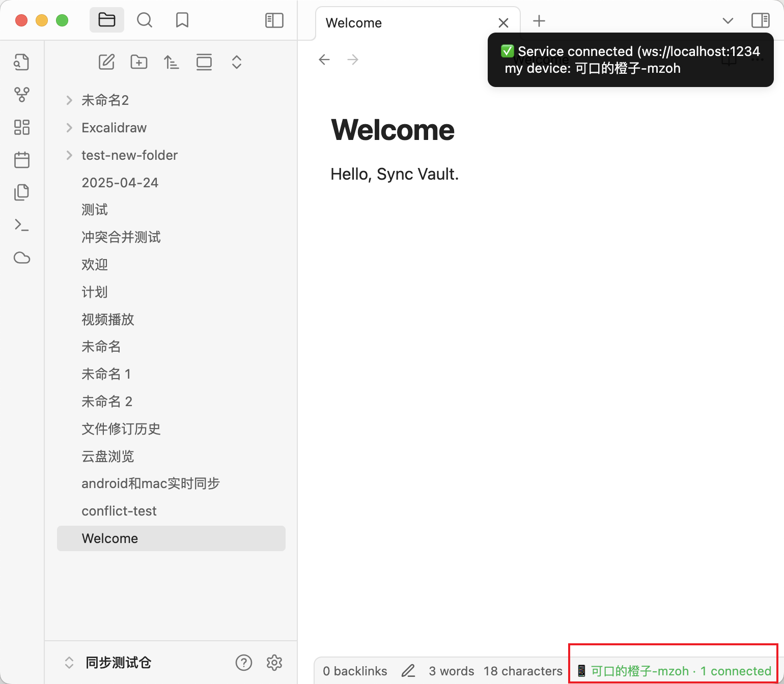Open the graph view from ribbon

coord(22,94)
